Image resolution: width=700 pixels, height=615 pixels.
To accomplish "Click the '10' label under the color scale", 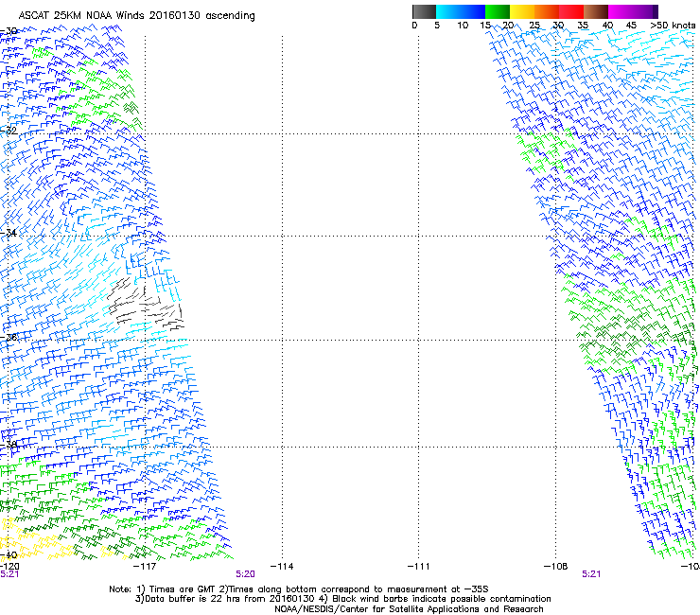I will pos(463,26).
